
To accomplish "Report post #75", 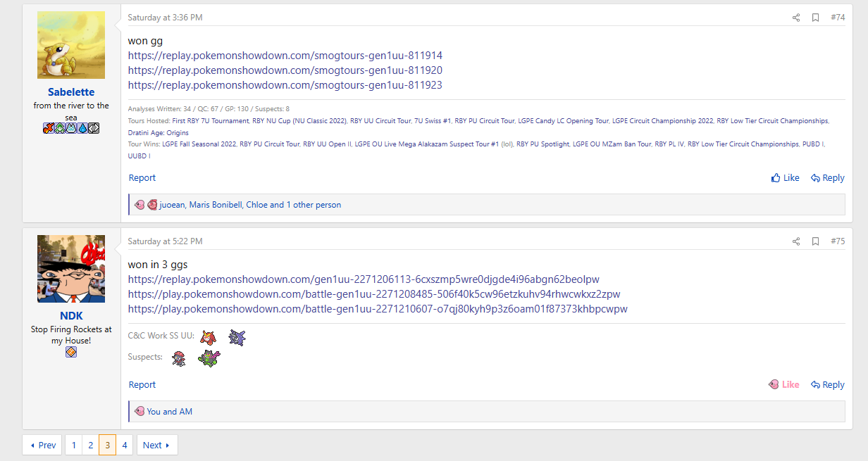I will 142,385.
